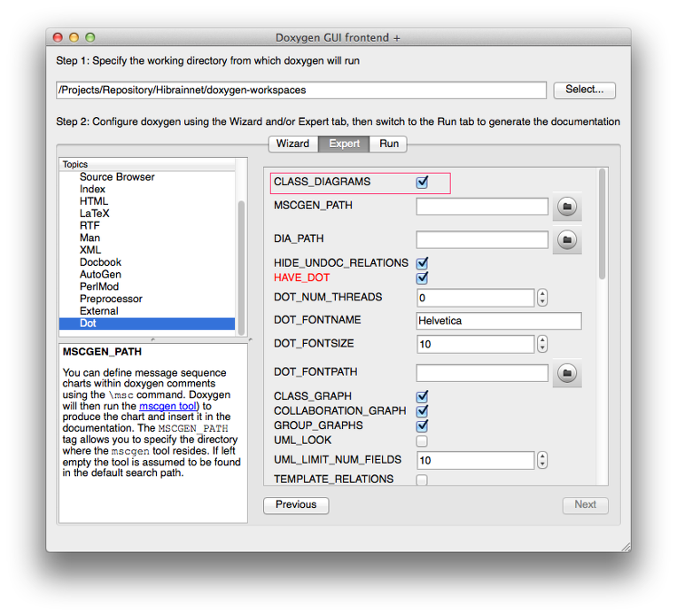Browse folder for DOT_FONTPATH

coord(567,373)
